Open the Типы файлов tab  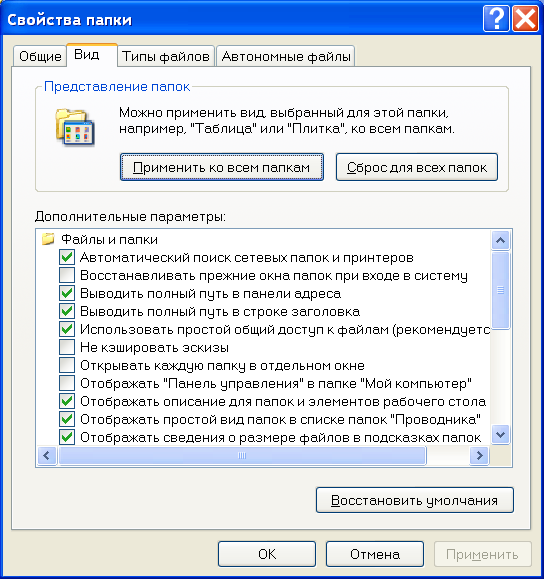coord(165,56)
